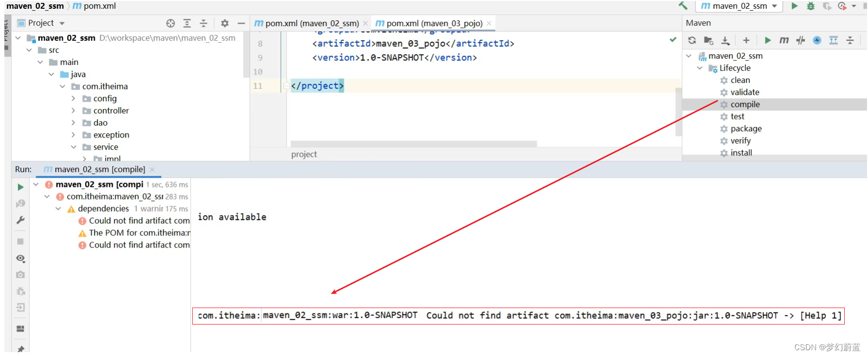Screen dimensions: 868x356
Task: Collapse Lifecycle node in Maven panel
Action: click(x=700, y=68)
